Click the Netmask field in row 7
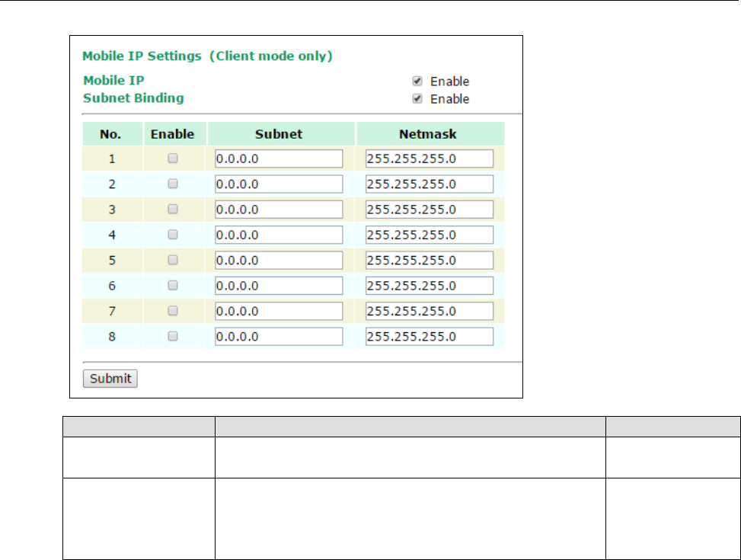741x560 pixels. point(430,311)
